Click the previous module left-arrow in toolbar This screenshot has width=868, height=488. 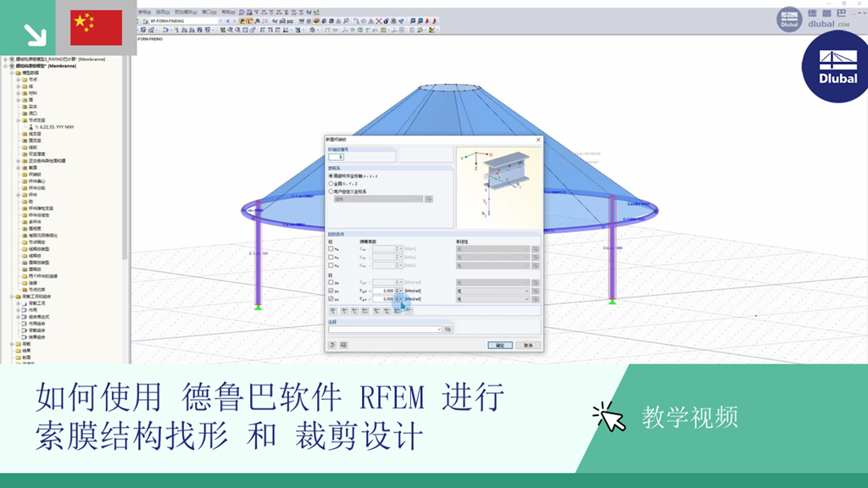[227, 21]
